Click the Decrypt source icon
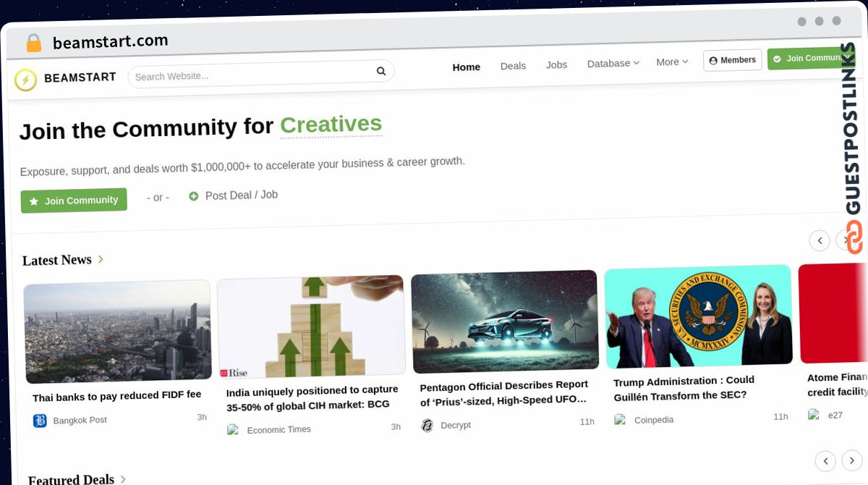The width and height of the screenshot is (868, 485). pos(427,426)
